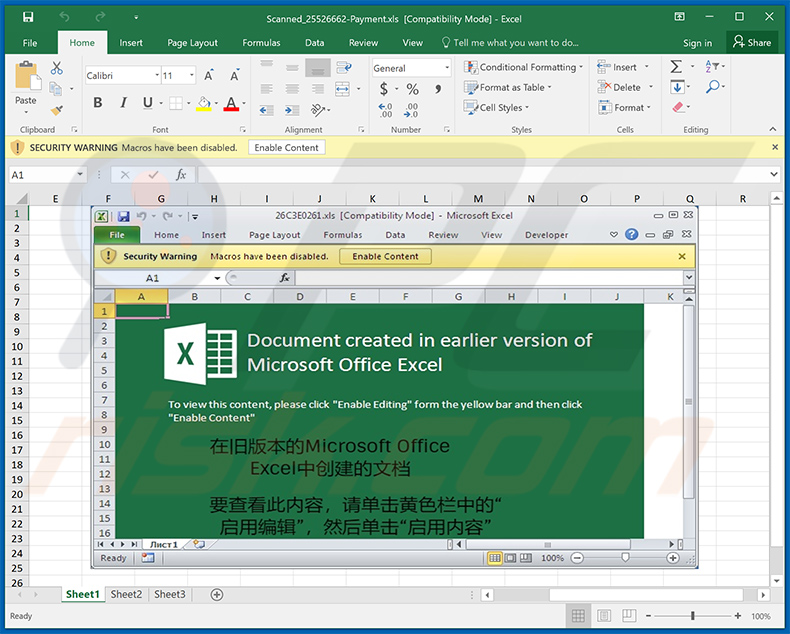Click Decrease Decimal icon
Image resolution: width=790 pixels, height=634 pixels.
click(411, 110)
